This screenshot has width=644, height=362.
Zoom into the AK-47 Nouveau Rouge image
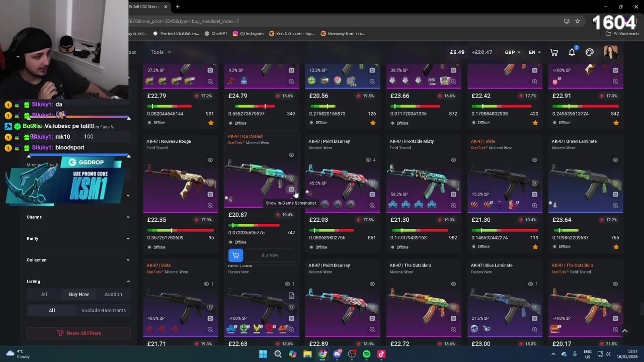coord(210,205)
